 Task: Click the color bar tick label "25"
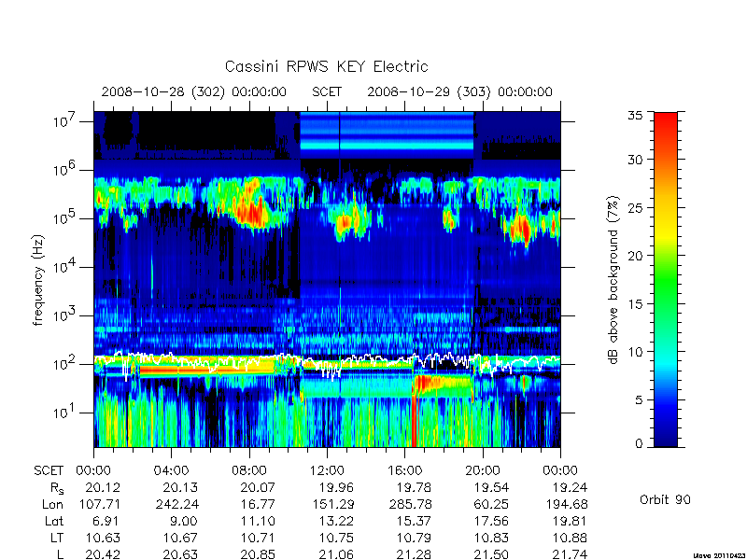(635, 207)
